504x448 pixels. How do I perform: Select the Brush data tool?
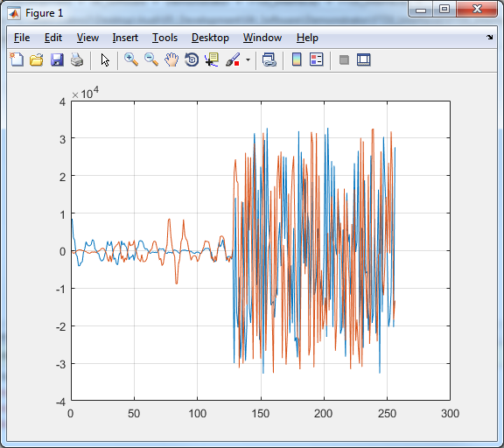click(x=233, y=59)
